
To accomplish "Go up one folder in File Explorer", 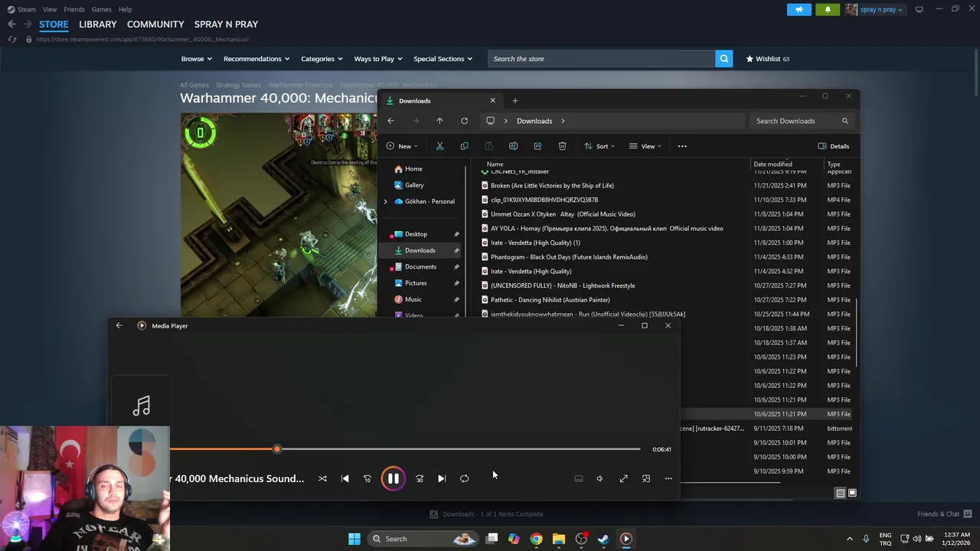I will [x=439, y=121].
